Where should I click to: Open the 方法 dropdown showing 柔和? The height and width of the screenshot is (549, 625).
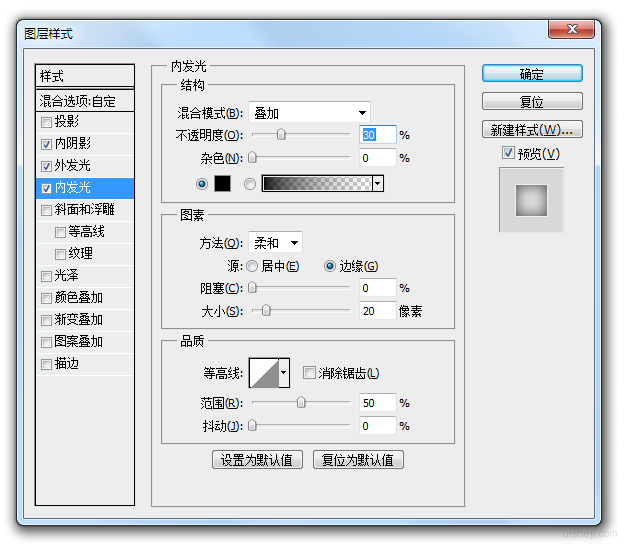(275, 242)
